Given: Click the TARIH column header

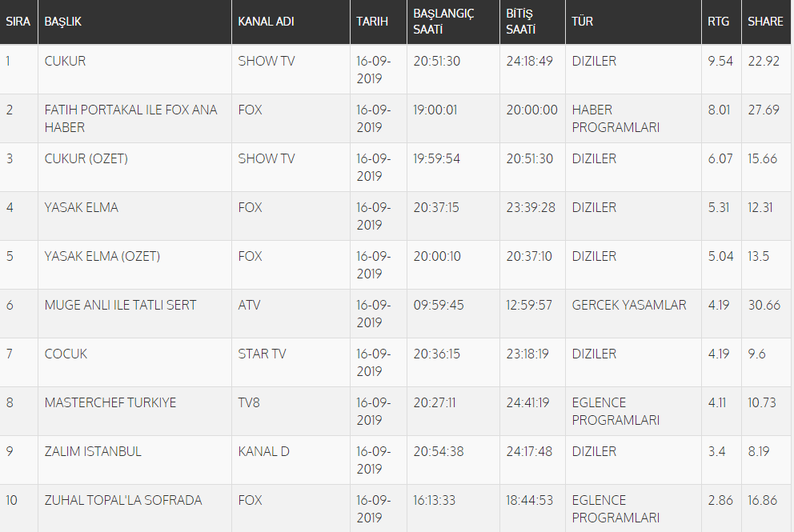Looking at the screenshot, I should coord(372,22).
